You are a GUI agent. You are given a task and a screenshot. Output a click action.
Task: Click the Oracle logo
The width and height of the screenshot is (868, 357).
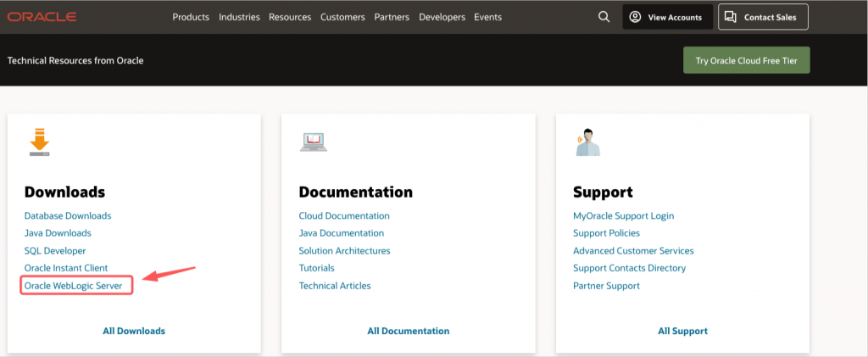(42, 17)
